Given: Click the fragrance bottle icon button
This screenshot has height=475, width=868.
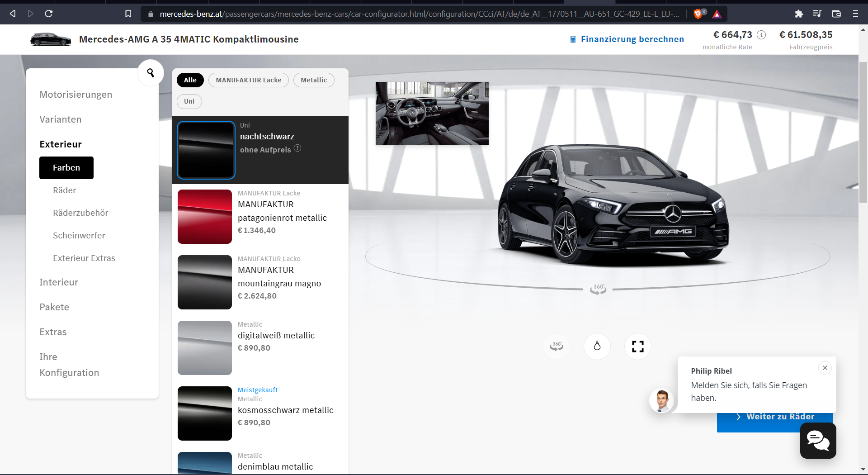Looking at the screenshot, I should pyautogui.click(x=597, y=347).
